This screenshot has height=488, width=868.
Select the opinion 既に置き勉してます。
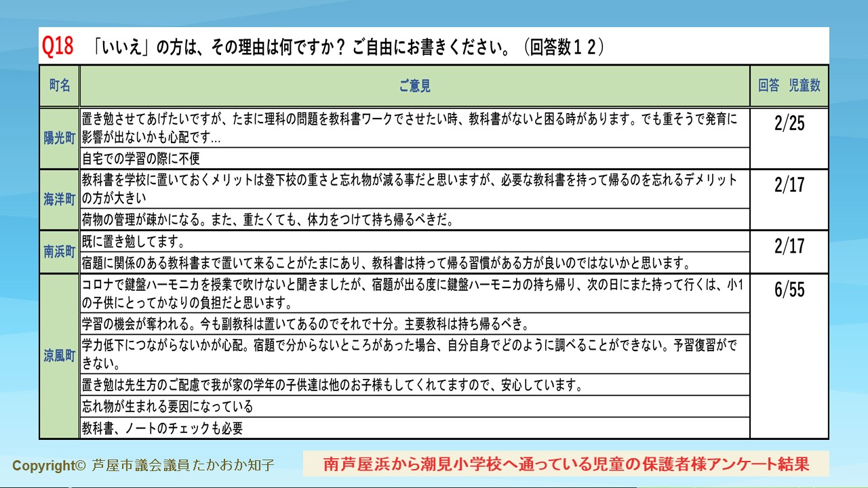tap(414, 241)
